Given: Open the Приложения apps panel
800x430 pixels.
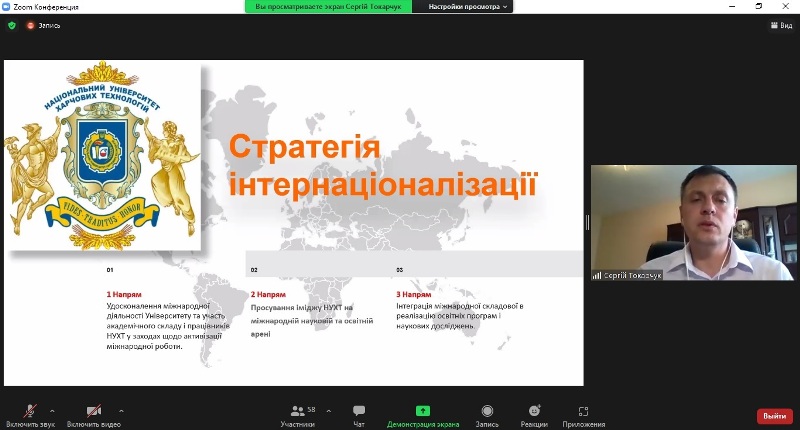Looking at the screenshot, I should pos(584,416).
